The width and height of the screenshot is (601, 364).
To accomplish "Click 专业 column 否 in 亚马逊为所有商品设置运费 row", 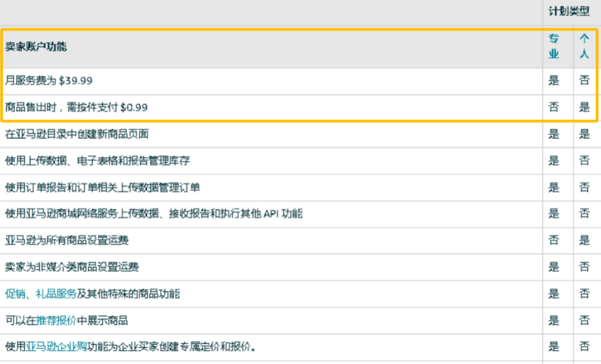I will (x=554, y=240).
